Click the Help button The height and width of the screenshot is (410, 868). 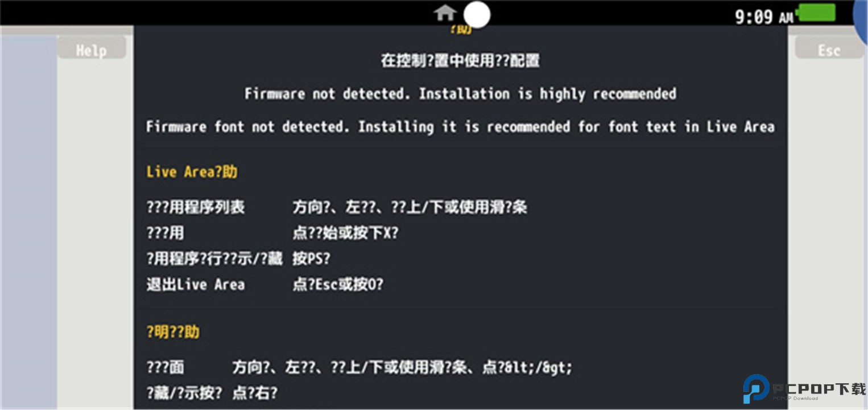[x=92, y=50]
